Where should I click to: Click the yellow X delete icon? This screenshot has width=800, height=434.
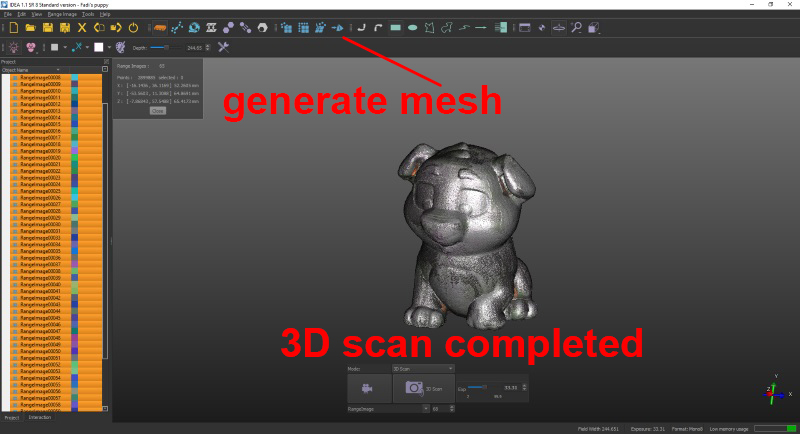[82, 28]
